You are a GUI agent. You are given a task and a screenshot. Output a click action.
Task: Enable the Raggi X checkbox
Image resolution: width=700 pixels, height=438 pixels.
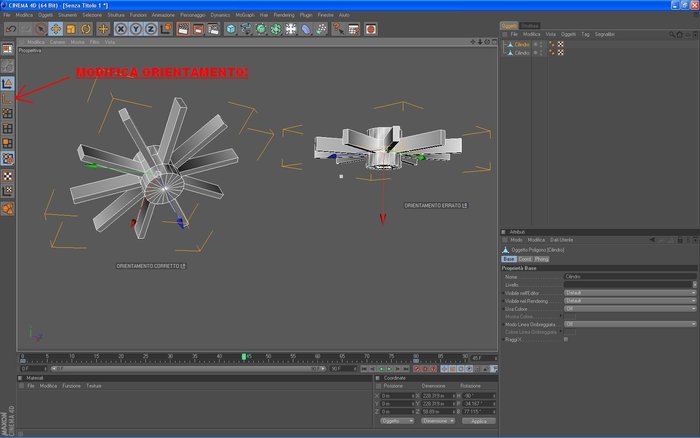coord(566,340)
